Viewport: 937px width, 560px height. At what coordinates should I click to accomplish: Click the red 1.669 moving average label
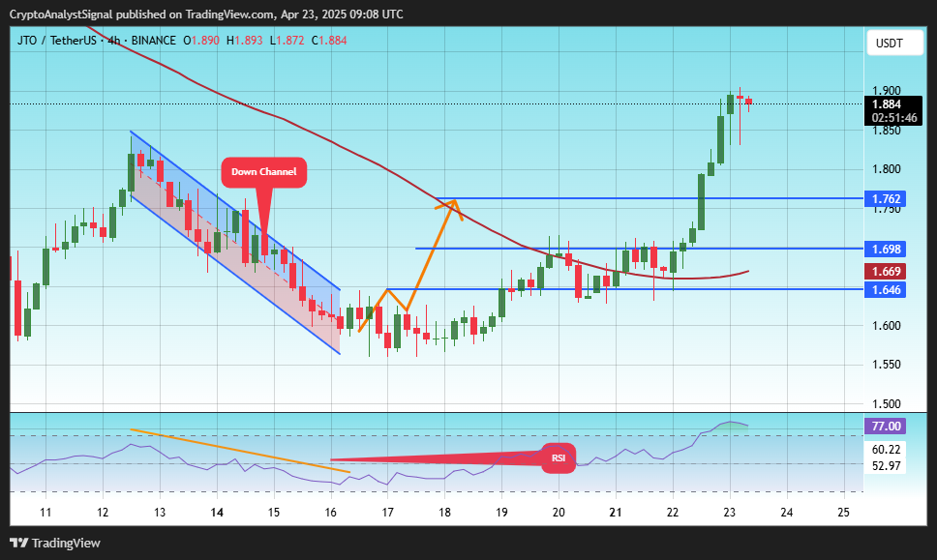point(885,272)
